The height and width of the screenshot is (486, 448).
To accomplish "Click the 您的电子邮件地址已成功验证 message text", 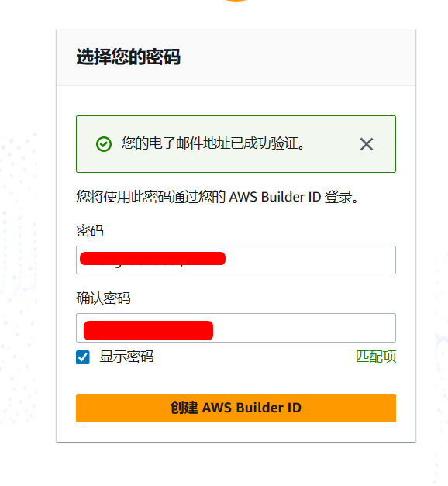I will [213, 143].
